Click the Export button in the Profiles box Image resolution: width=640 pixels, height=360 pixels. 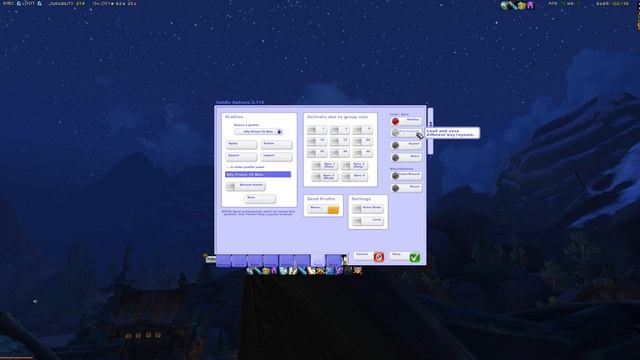click(241, 156)
